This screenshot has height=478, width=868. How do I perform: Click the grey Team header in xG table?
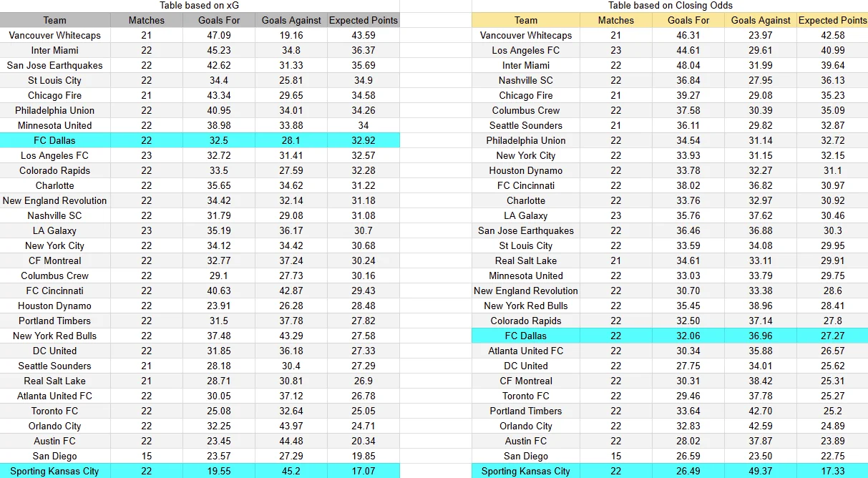click(x=55, y=20)
